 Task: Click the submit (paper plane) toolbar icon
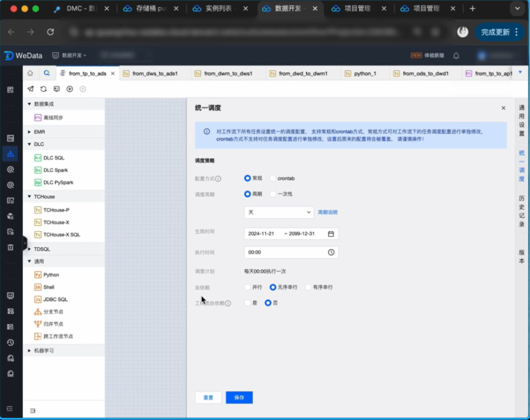(30, 89)
